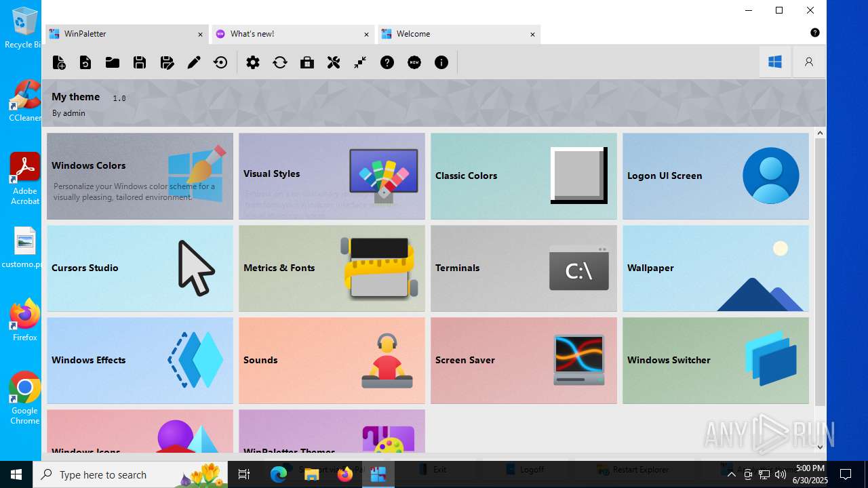Click the My theme title text
868x488 pixels.
[76, 97]
